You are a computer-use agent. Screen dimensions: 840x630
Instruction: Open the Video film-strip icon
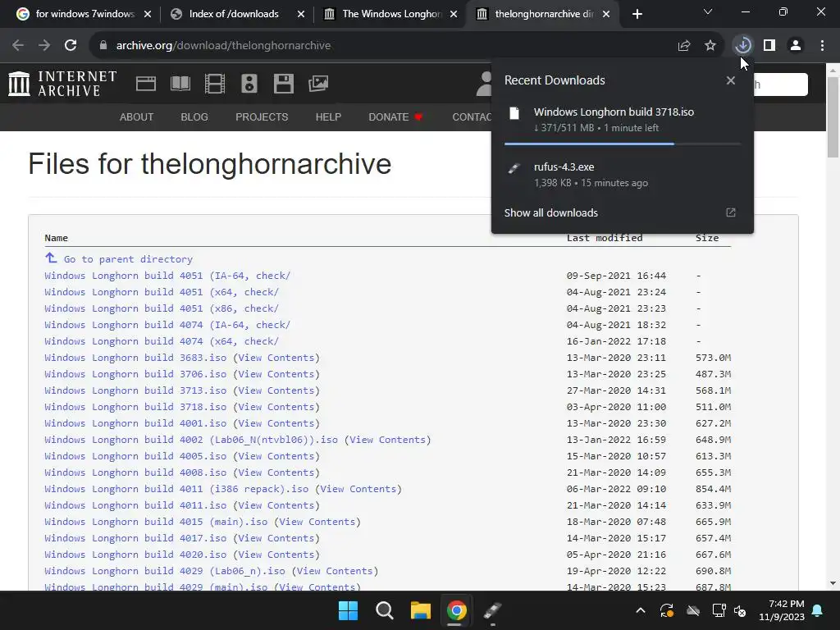coord(215,84)
